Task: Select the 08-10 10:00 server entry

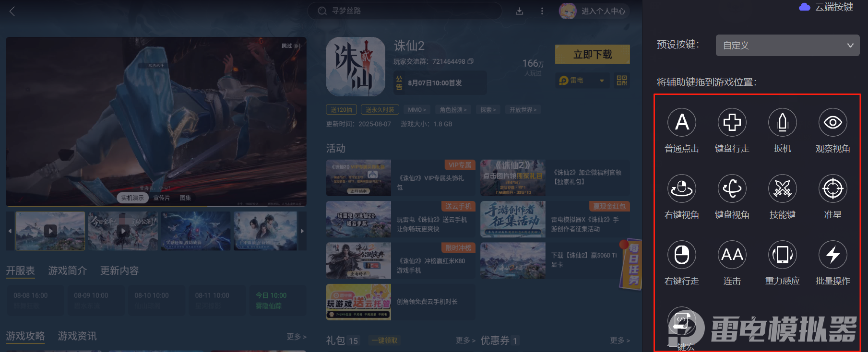Action: tap(156, 301)
